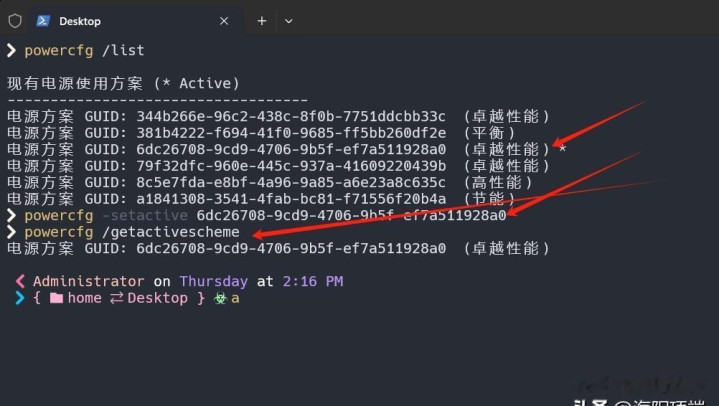Click the folder icon before home in prompt

56,298
